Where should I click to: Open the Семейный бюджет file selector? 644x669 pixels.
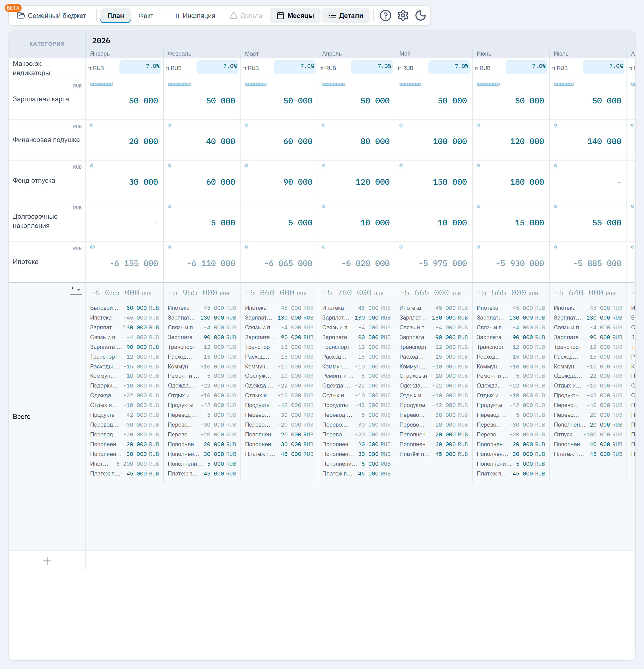pos(51,16)
